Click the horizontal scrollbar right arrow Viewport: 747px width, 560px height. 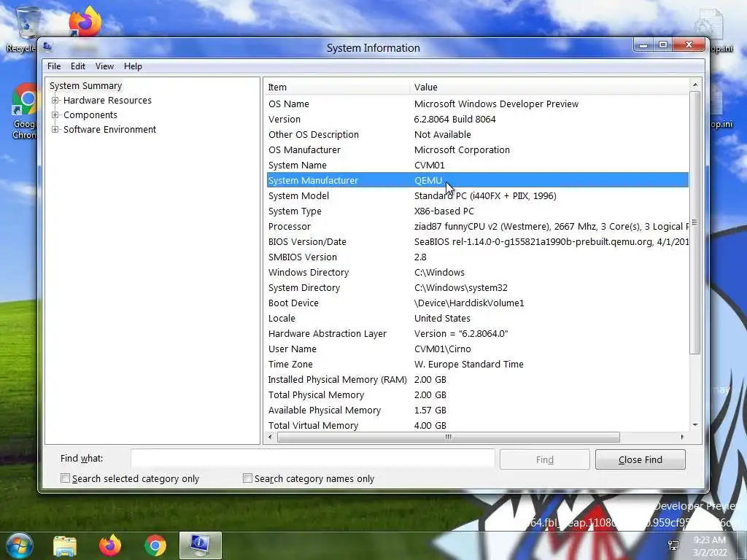coord(682,437)
